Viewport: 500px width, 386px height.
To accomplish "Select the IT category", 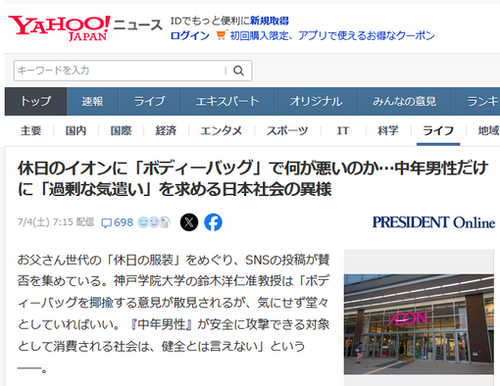I will (343, 131).
